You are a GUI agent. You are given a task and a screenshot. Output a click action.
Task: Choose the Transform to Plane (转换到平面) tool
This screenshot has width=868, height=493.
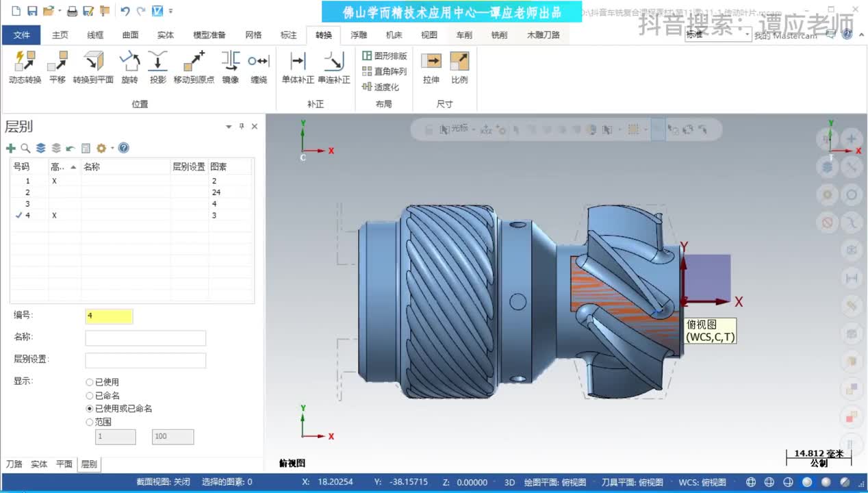93,68
